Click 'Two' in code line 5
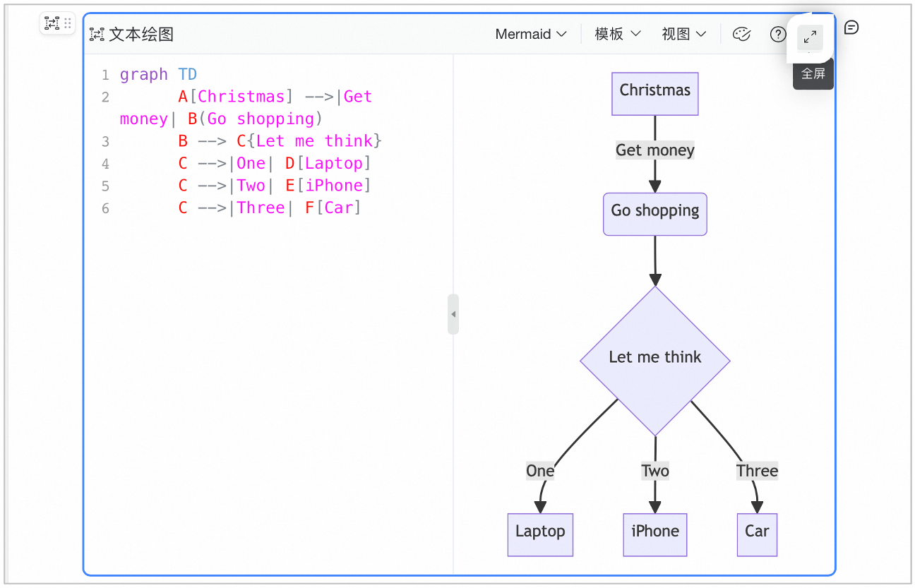 pyautogui.click(x=251, y=186)
